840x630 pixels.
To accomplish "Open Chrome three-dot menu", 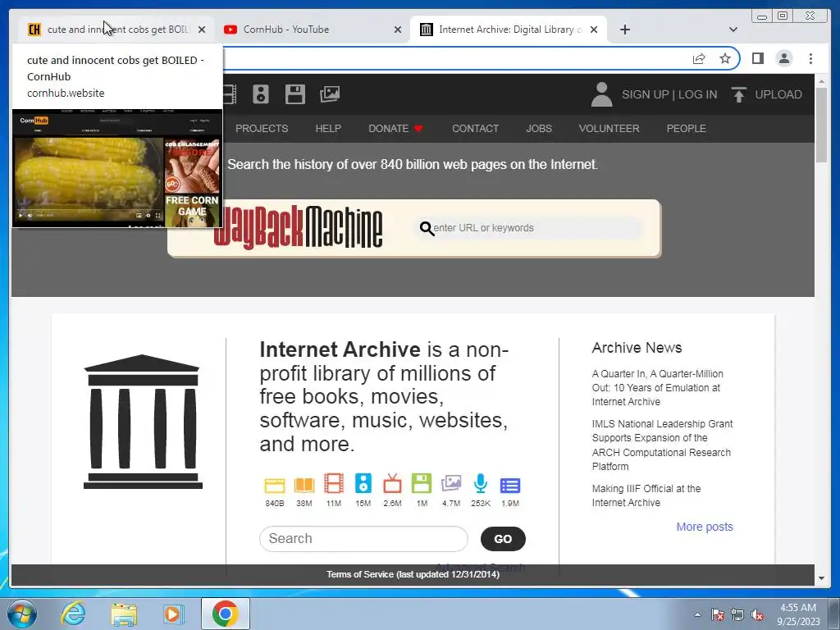I will pos(810,58).
